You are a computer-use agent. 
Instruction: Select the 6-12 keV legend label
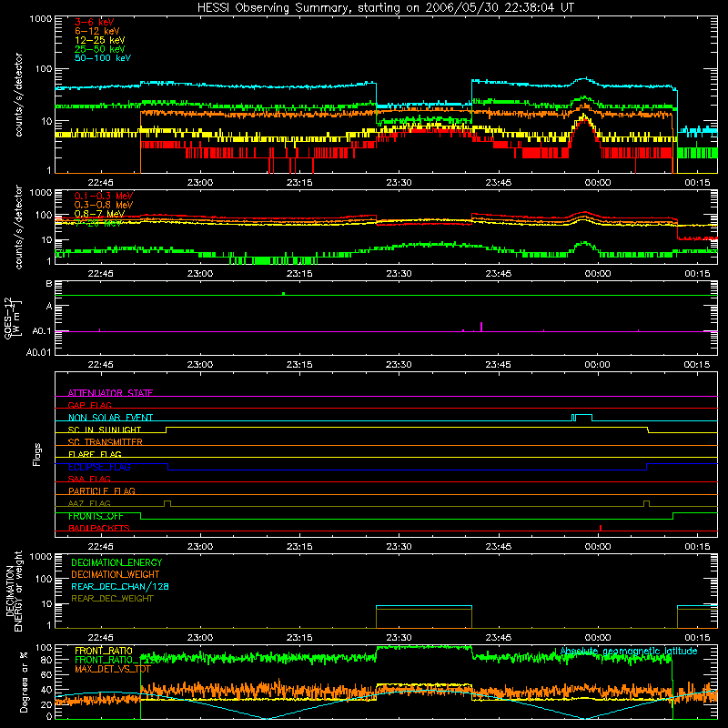pyautogui.click(x=96, y=31)
